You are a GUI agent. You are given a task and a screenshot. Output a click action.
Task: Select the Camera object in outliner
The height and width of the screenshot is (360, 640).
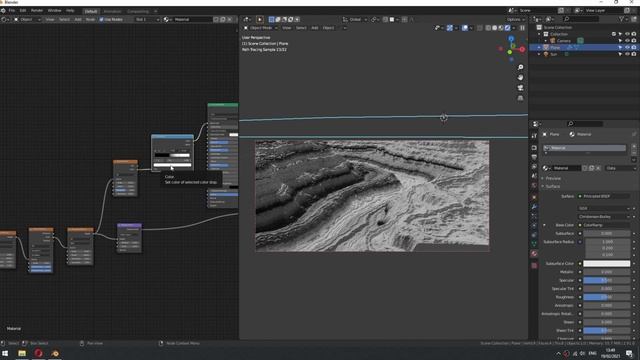[x=564, y=41]
